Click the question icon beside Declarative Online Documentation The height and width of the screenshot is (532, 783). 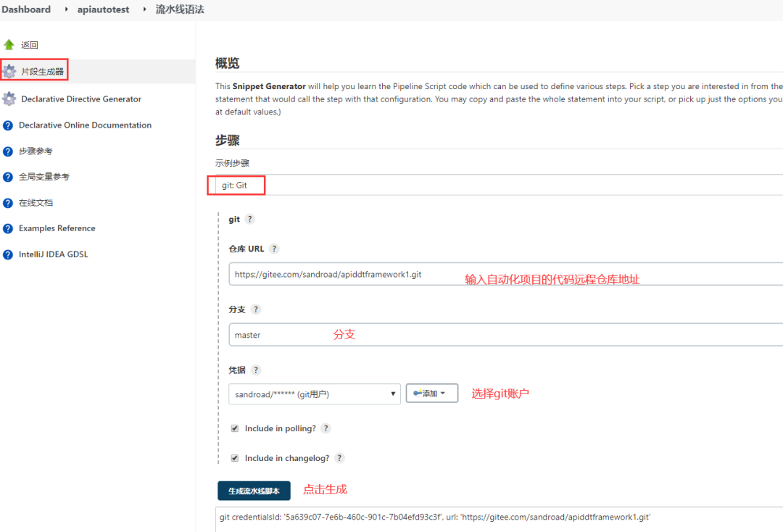click(8, 125)
